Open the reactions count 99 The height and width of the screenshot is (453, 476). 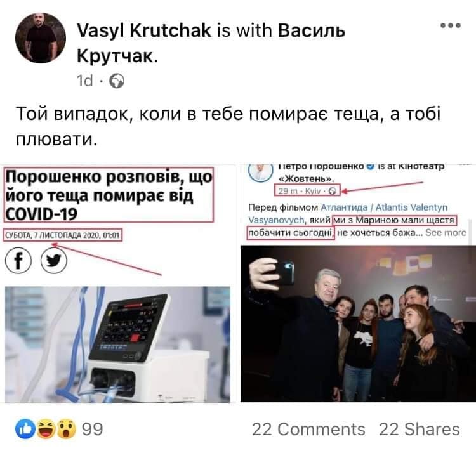[x=93, y=430]
